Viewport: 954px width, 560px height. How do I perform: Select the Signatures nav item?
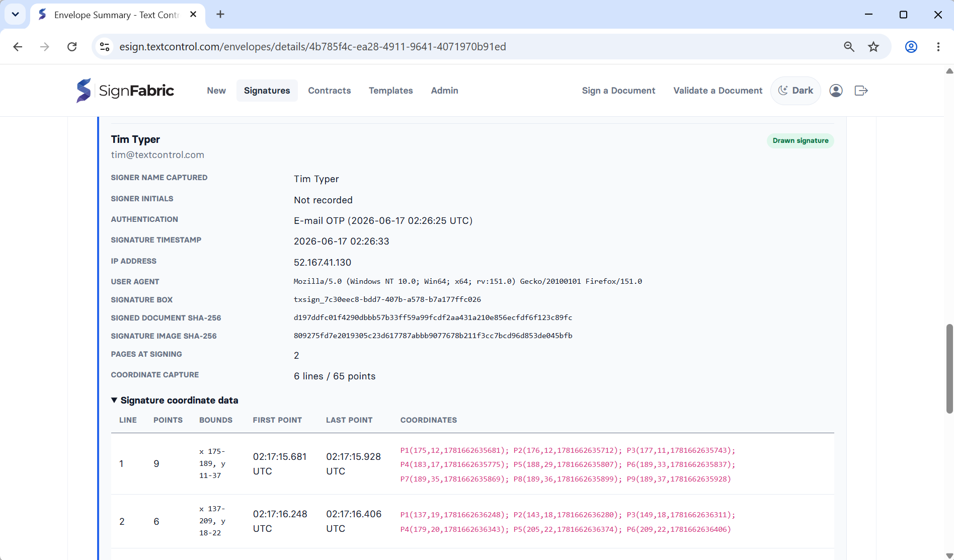pos(267,91)
